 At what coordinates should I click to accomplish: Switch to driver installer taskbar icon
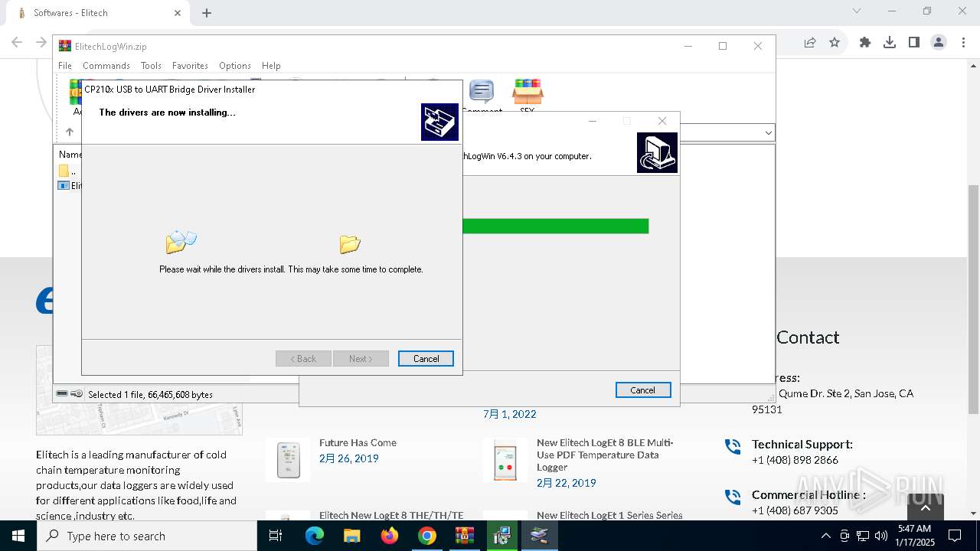pyautogui.click(x=539, y=536)
